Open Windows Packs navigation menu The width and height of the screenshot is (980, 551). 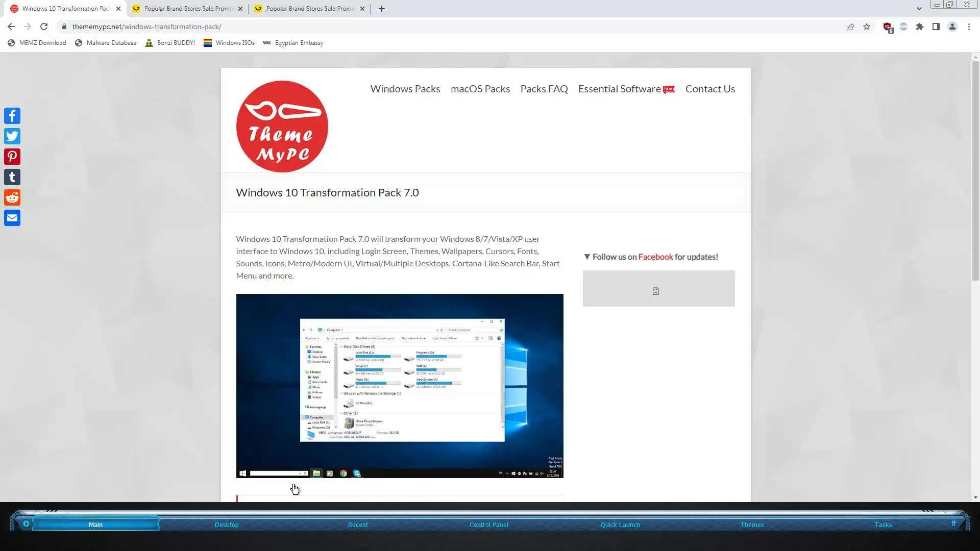point(405,89)
